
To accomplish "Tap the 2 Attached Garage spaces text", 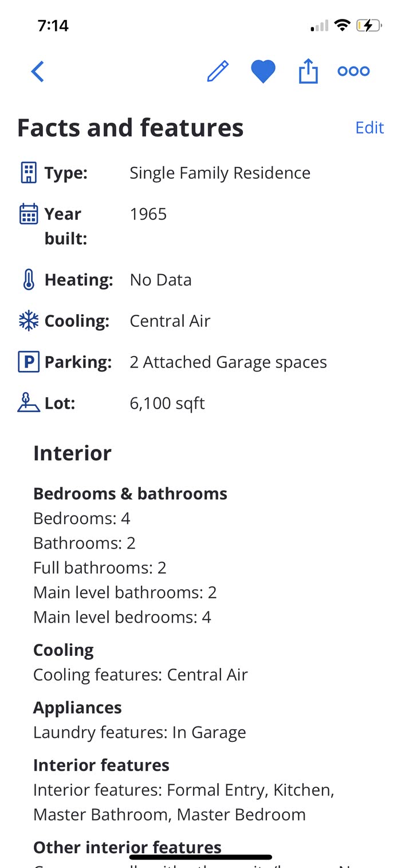I will pos(228,362).
